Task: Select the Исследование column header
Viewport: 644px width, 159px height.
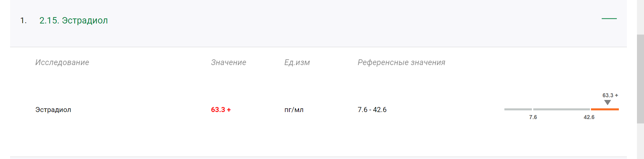Action: point(62,62)
